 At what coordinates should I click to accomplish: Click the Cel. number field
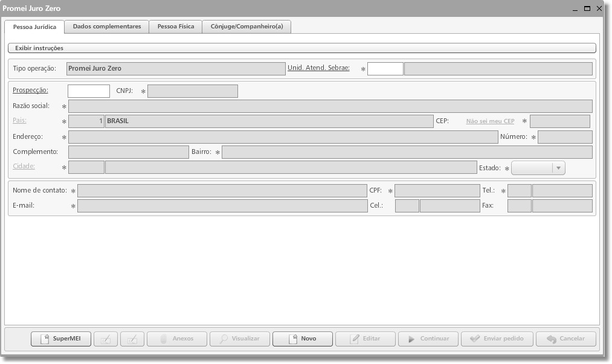tap(450, 206)
